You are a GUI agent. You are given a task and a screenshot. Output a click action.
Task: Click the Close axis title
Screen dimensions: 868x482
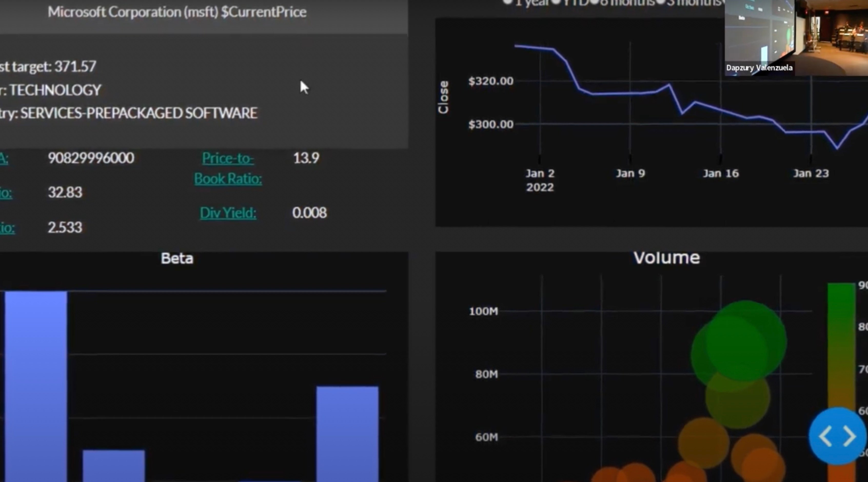(443, 97)
